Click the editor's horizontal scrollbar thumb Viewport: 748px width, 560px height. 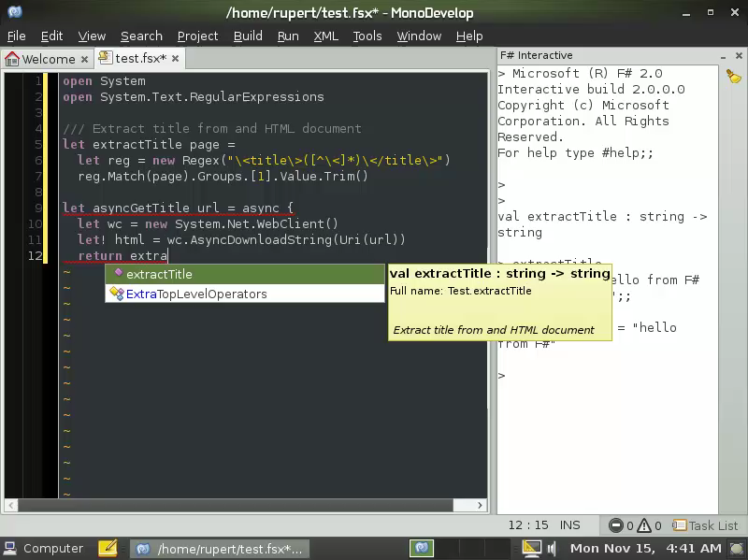click(236, 505)
